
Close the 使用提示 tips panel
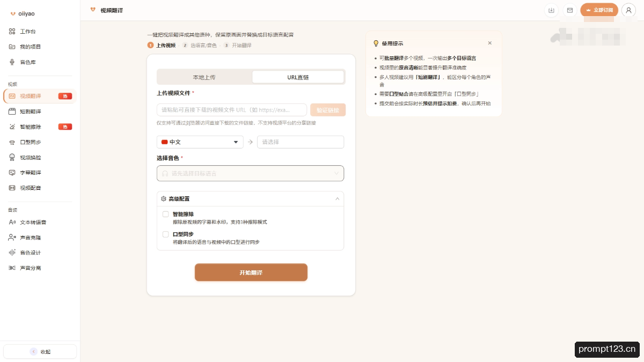489,43
